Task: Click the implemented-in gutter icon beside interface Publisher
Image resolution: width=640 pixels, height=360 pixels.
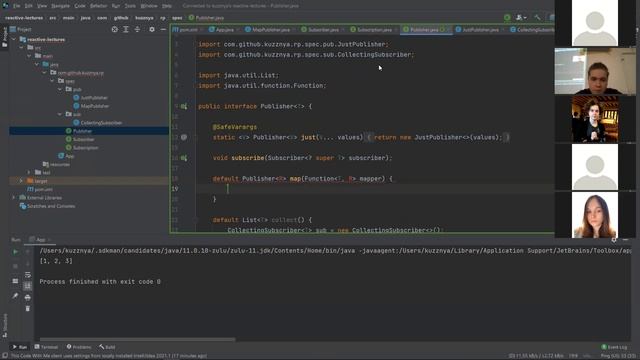Action: [x=184, y=107]
